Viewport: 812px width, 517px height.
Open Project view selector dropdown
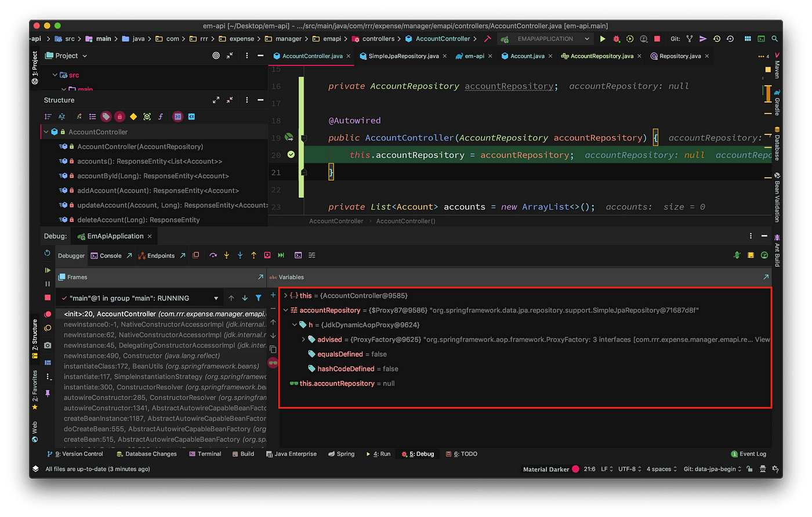(x=67, y=56)
